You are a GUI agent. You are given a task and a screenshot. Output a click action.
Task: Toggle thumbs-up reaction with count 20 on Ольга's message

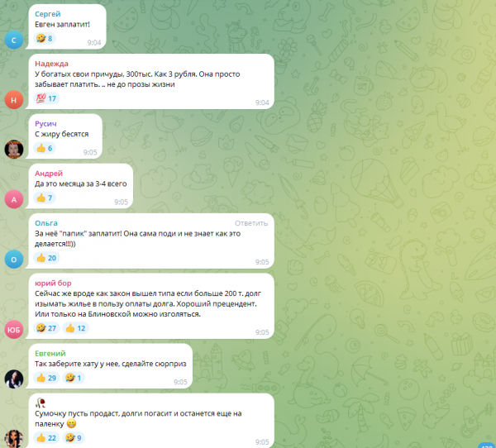coord(46,258)
